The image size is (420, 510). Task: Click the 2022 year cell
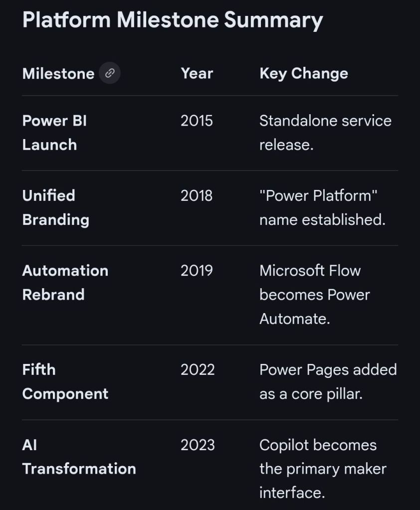(198, 369)
